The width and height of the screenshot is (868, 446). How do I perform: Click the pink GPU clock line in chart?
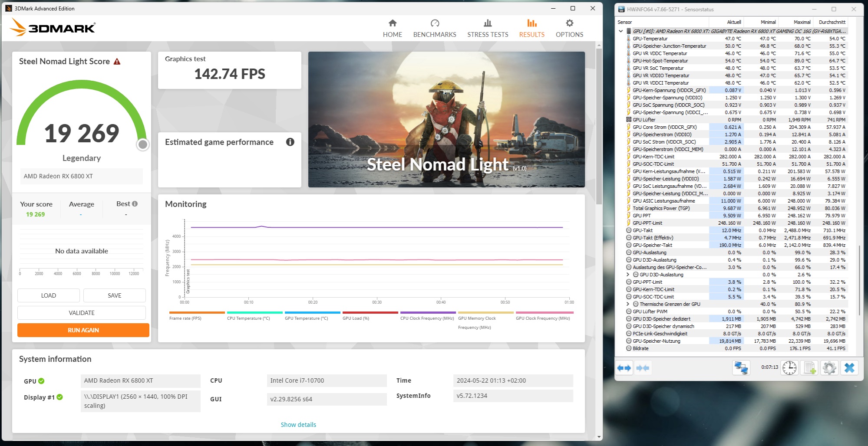pyautogui.click(x=377, y=260)
